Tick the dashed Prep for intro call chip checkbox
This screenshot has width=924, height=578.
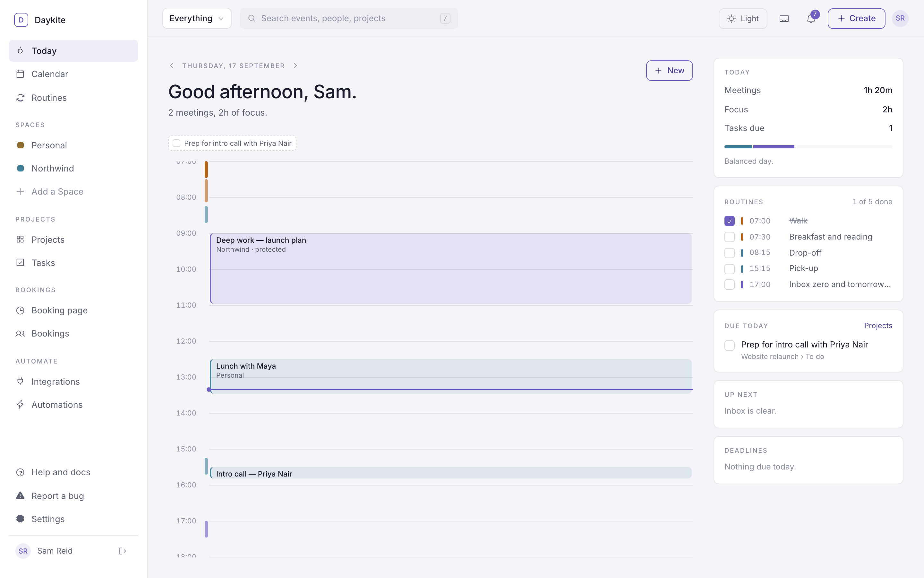(176, 143)
